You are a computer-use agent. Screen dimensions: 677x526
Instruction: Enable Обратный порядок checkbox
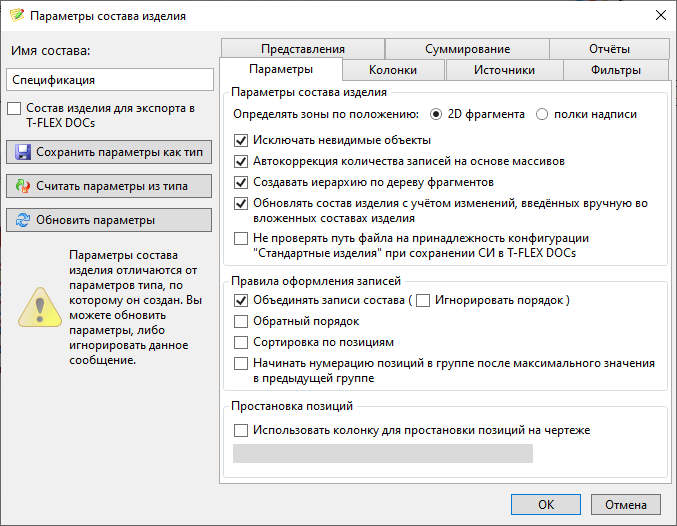point(241,321)
